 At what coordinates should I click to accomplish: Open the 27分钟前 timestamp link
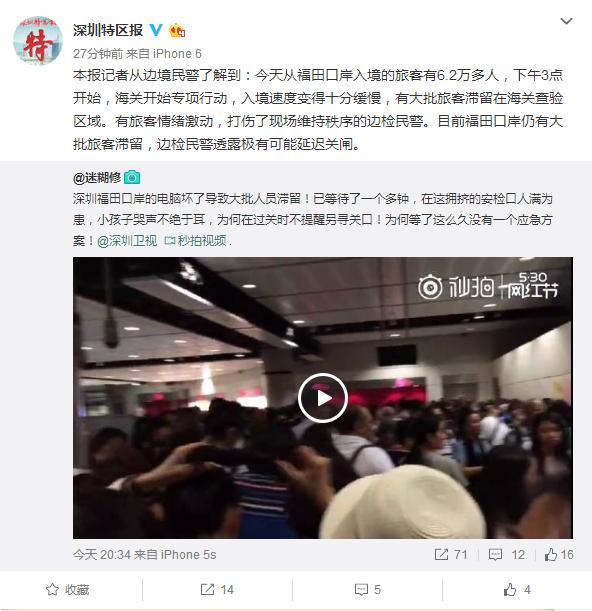98,54
